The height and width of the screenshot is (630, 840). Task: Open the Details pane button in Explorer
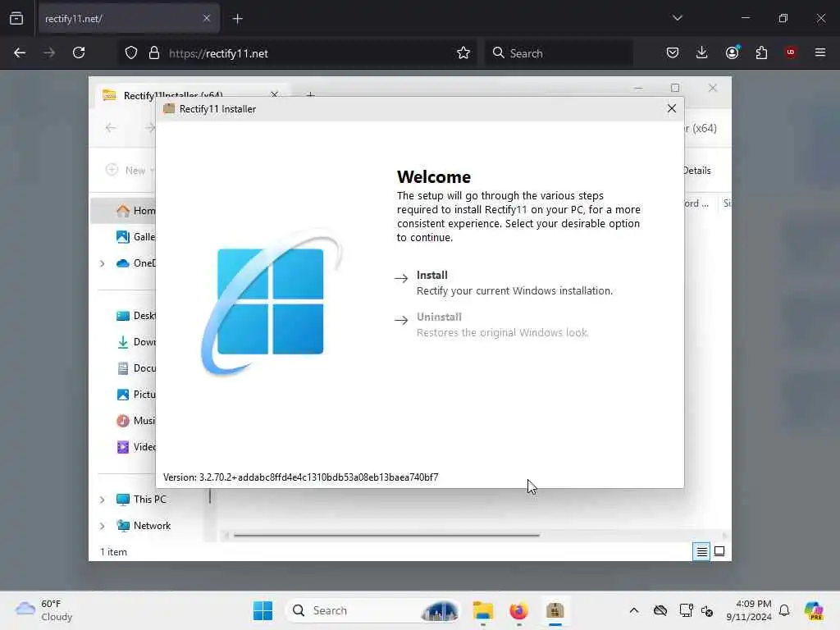(x=697, y=171)
